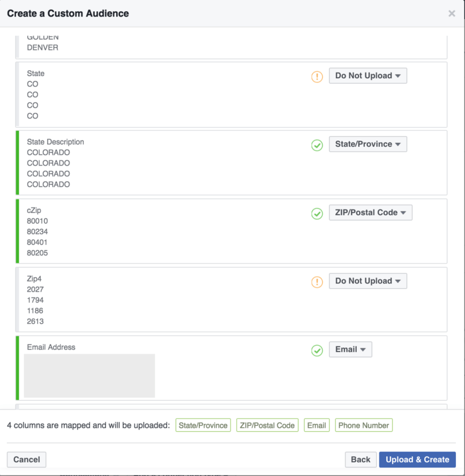Click the green check next to Email Address

tap(317, 350)
